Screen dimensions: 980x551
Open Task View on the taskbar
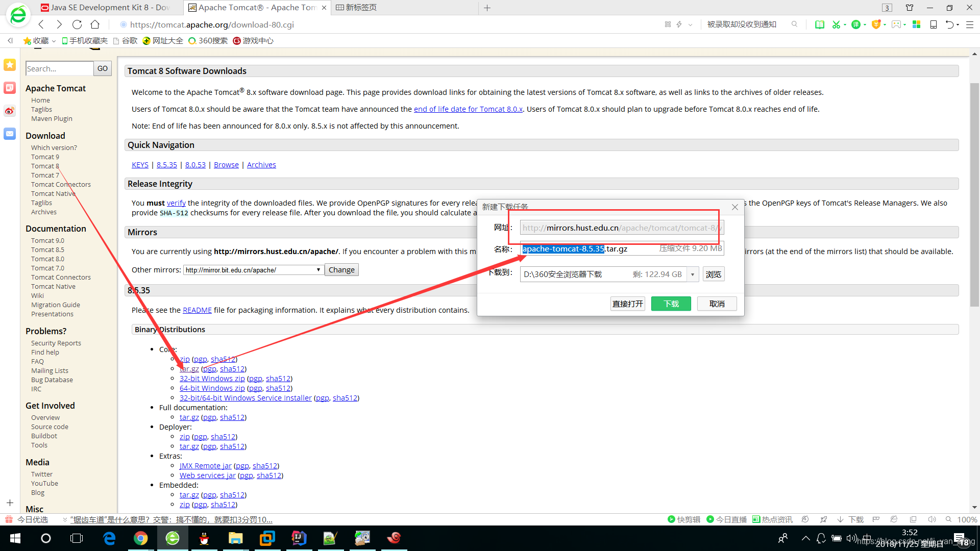pos(77,538)
